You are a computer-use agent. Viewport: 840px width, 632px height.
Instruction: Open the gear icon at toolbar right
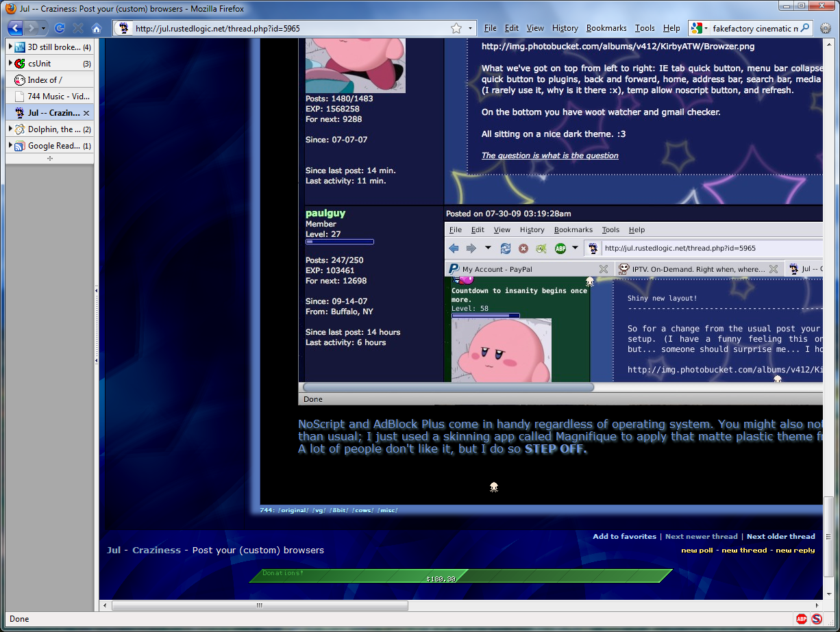click(x=826, y=28)
